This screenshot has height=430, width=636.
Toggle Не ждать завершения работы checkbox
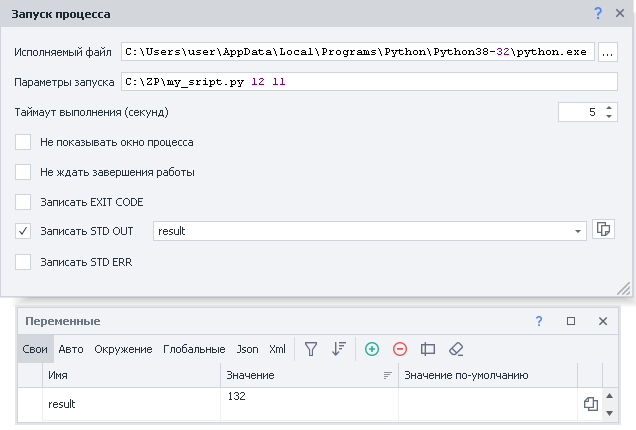[23, 171]
